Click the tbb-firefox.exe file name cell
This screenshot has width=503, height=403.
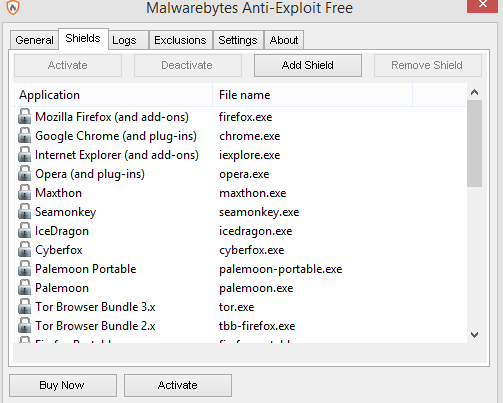pos(257,326)
